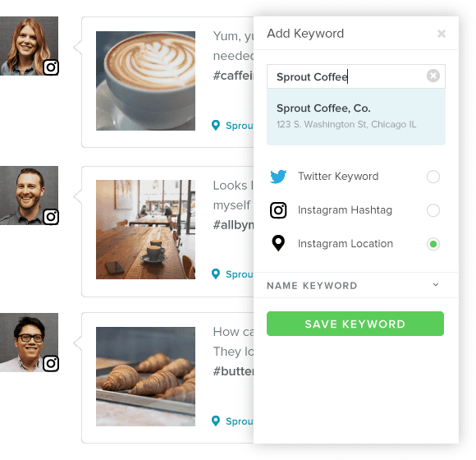The image size is (476, 460).
Task: Clear the Sprout Coffee search field
Action: 433,76
